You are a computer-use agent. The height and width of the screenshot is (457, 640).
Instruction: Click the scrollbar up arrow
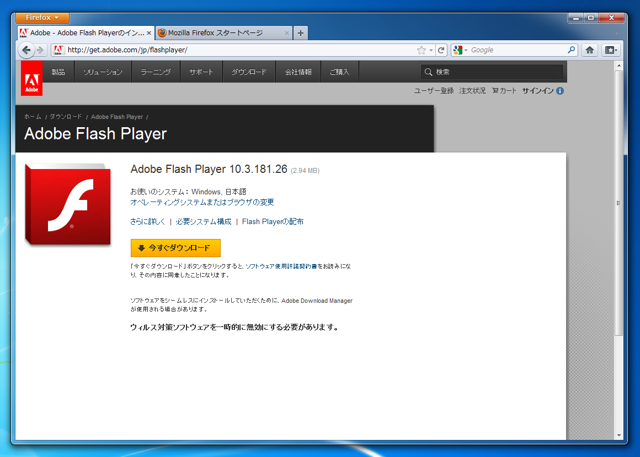[x=619, y=66]
